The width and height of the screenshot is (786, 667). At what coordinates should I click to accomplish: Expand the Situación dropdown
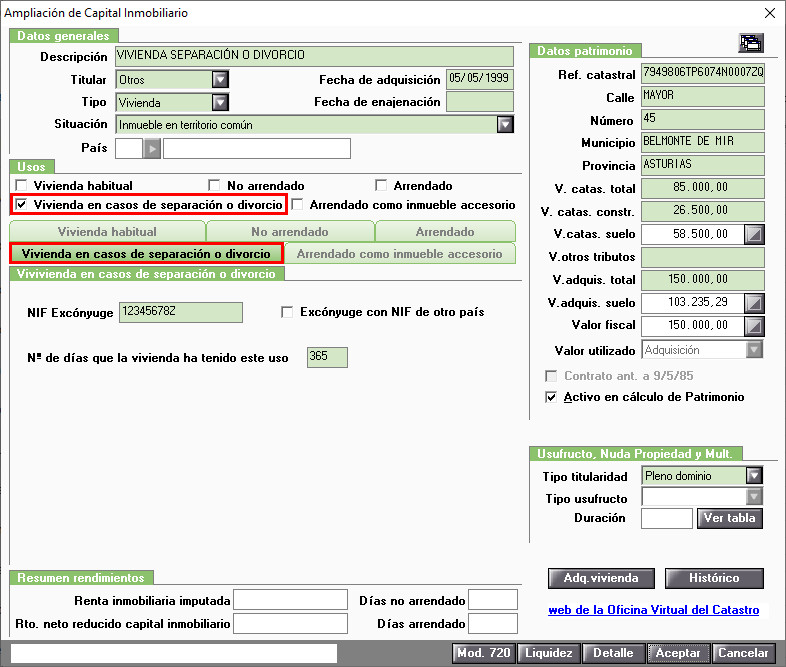coord(505,124)
